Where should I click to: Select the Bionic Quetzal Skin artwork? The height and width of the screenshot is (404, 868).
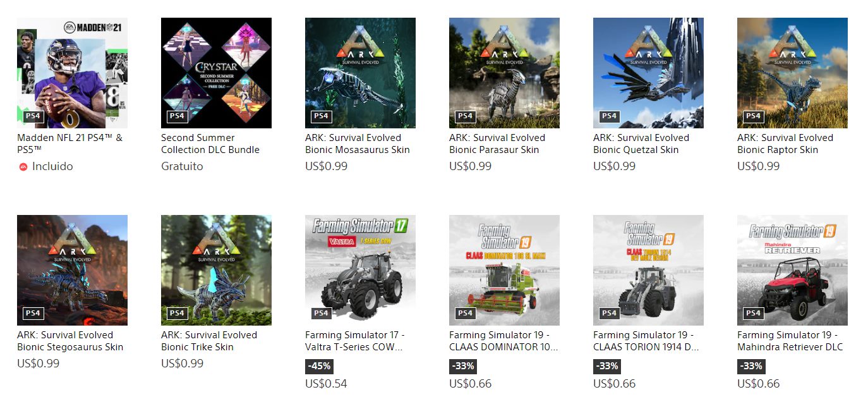click(x=648, y=73)
